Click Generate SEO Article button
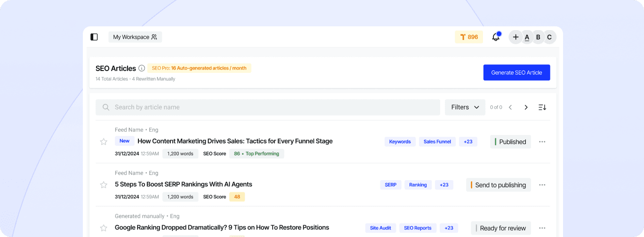Image resolution: width=644 pixels, height=237 pixels. [x=517, y=72]
